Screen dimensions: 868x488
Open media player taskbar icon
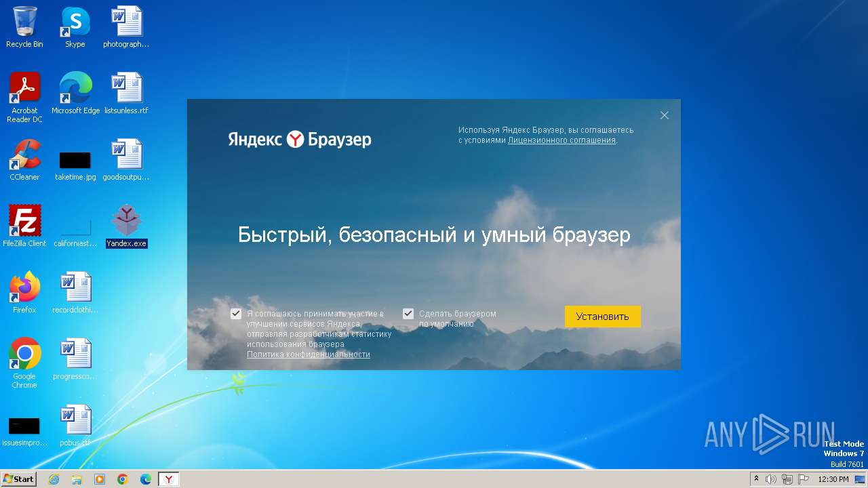[x=100, y=479]
